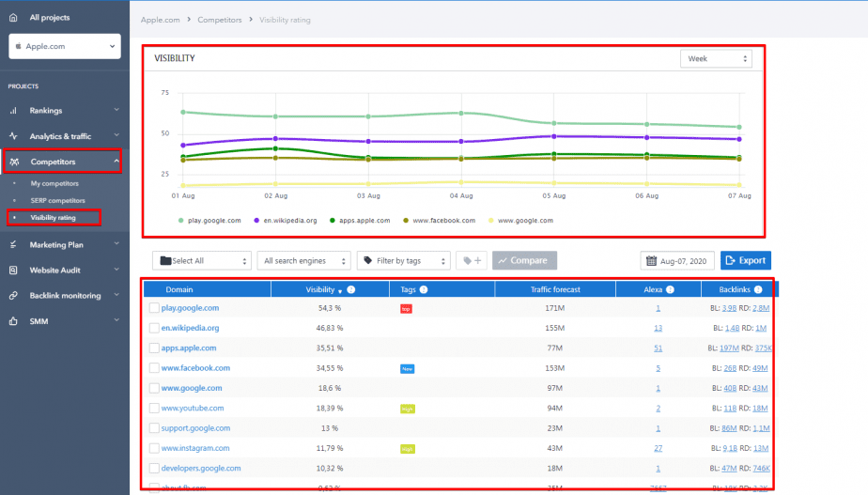
Task: Click the Competitors breadcrumb link
Action: pos(219,20)
